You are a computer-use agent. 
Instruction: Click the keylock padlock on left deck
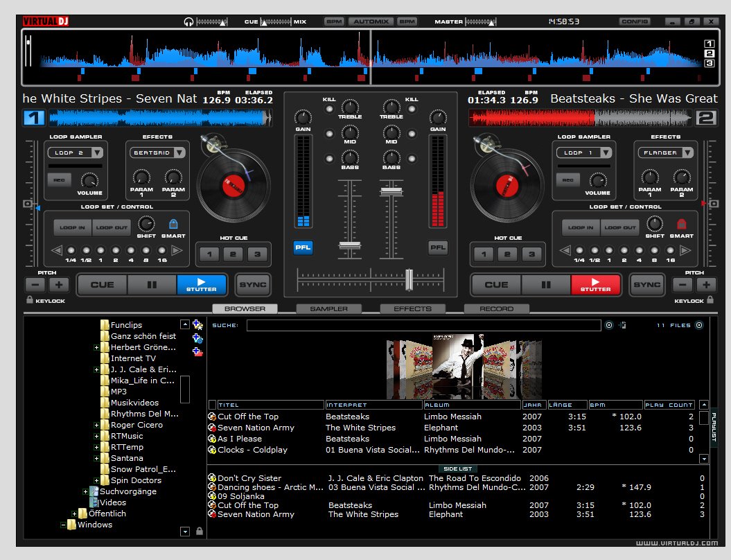(x=30, y=300)
